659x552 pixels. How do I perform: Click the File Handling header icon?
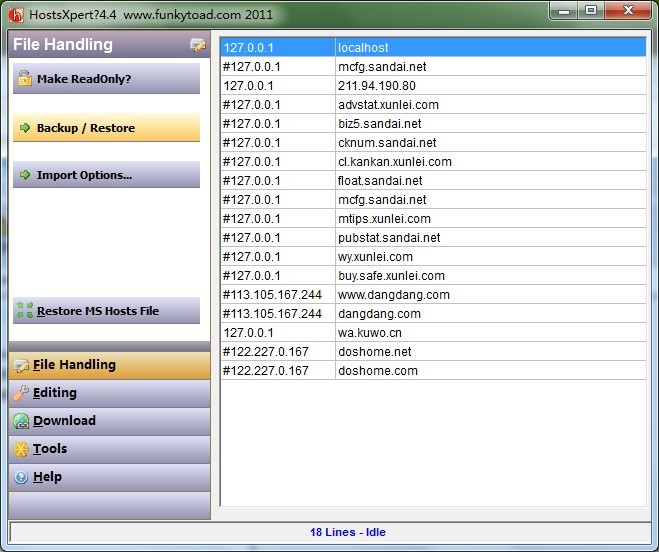click(x=198, y=45)
